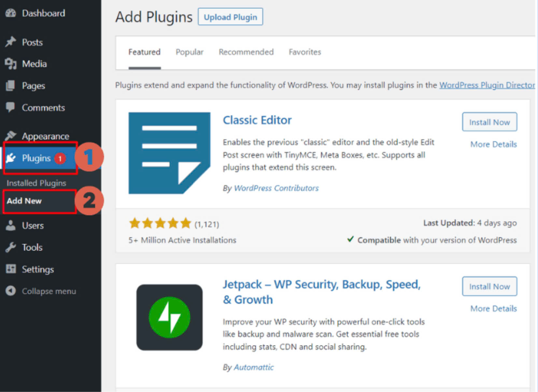The width and height of the screenshot is (538, 392).
Task: Install the Classic Editor plugin
Action: click(x=489, y=122)
